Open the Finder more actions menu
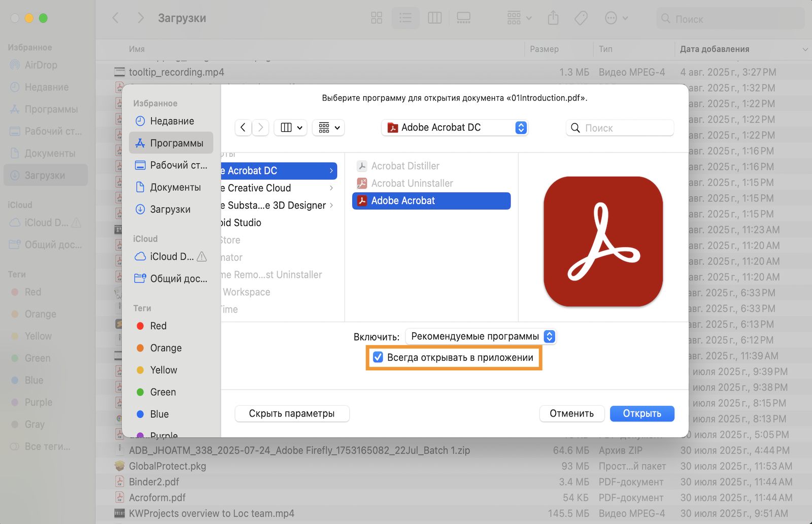 (x=617, y=18)
